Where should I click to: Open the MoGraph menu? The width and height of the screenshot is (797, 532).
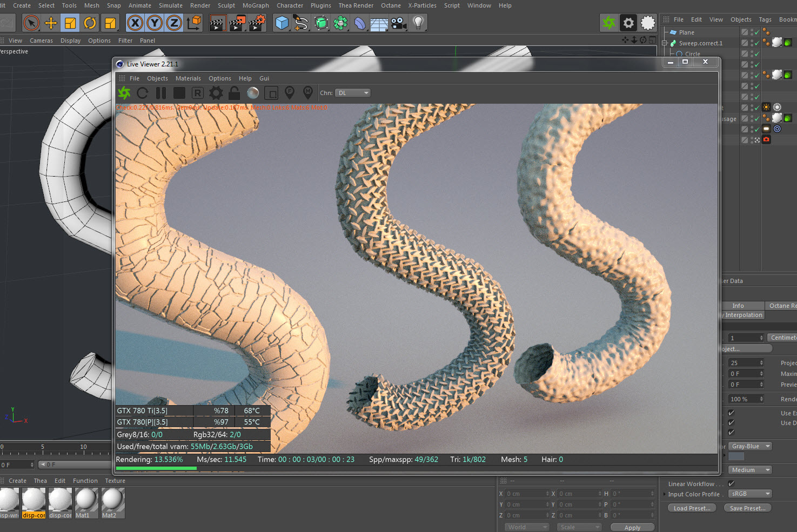pyautogui.click(x=256, y=5)
